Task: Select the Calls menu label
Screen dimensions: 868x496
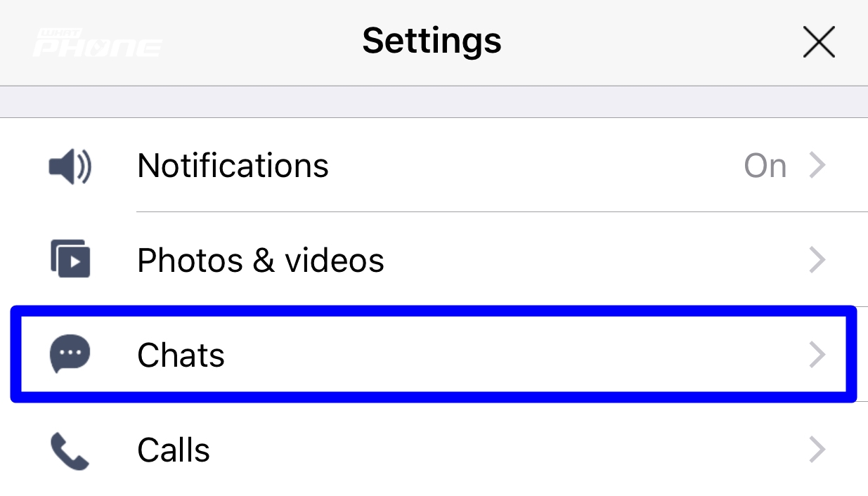Action: coord(174,450)
